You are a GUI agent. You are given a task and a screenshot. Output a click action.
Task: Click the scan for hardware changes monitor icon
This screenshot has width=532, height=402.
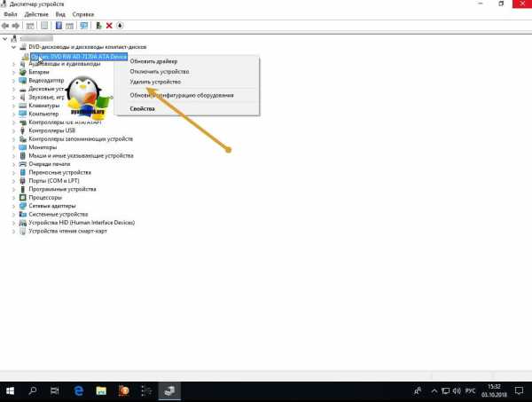coord(82,27)
